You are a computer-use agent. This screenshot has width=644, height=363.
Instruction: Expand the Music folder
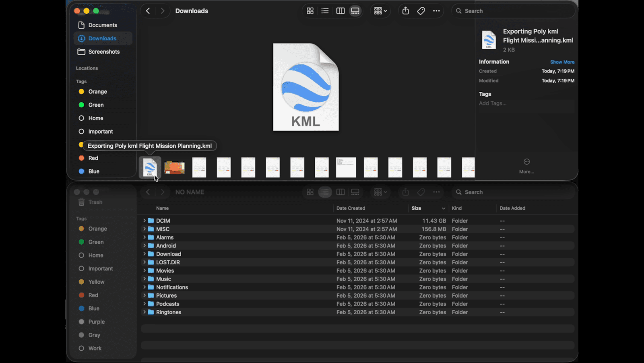(144, 279)
